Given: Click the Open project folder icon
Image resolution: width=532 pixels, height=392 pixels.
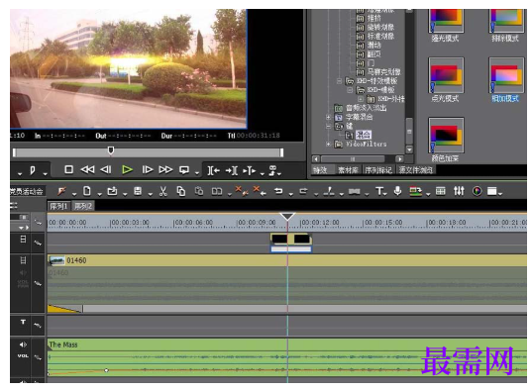Looking at the screenshot, I should [x=112, y=191].
